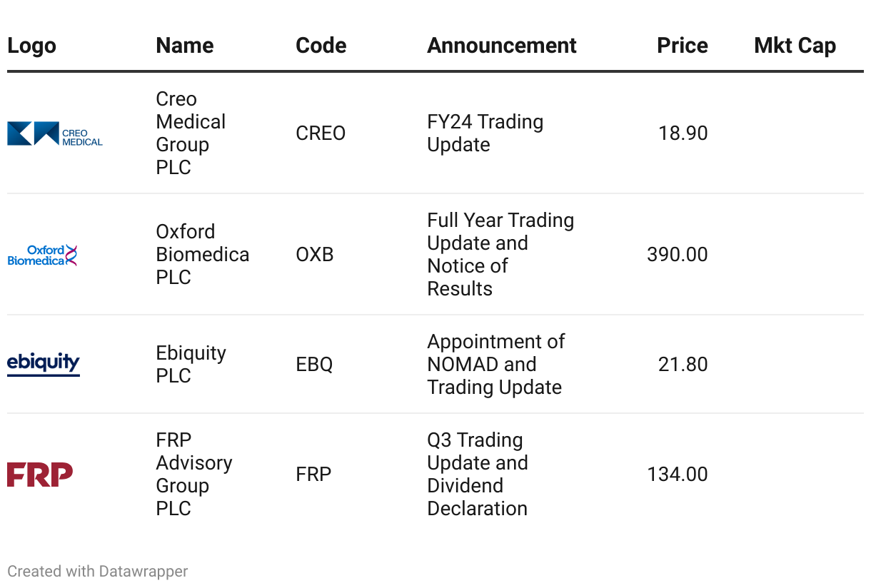
Task: Sort by Price column header
Action: tap(682, 46)
